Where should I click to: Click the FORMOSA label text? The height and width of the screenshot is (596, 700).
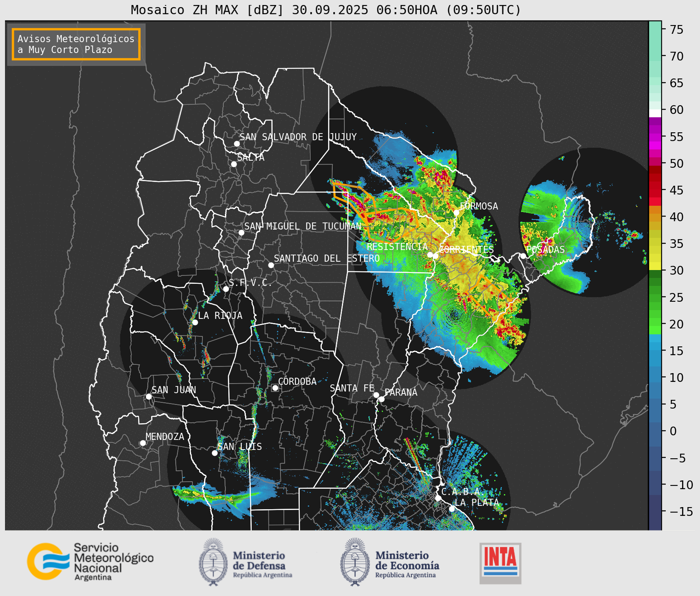[479, 206]
